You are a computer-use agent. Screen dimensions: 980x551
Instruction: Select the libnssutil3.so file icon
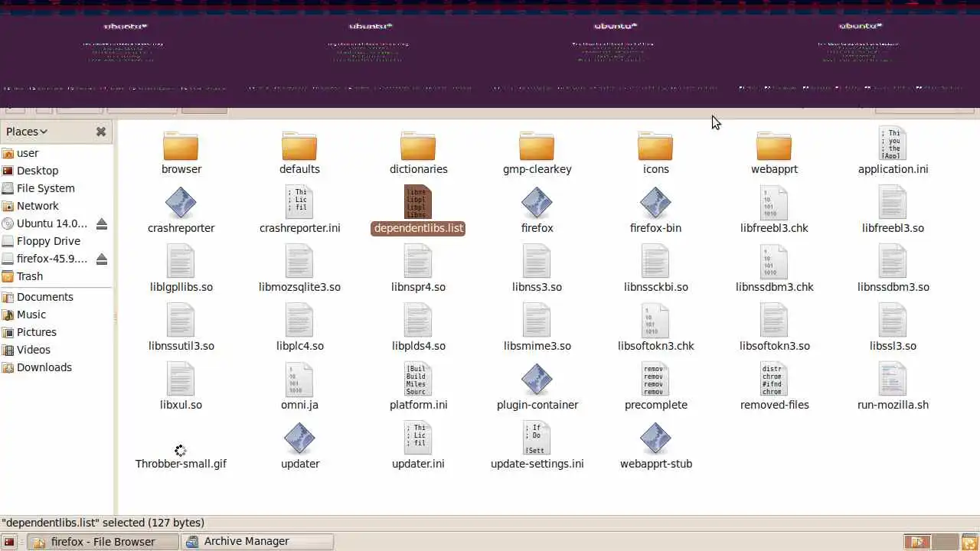click(x=181, y=321)
